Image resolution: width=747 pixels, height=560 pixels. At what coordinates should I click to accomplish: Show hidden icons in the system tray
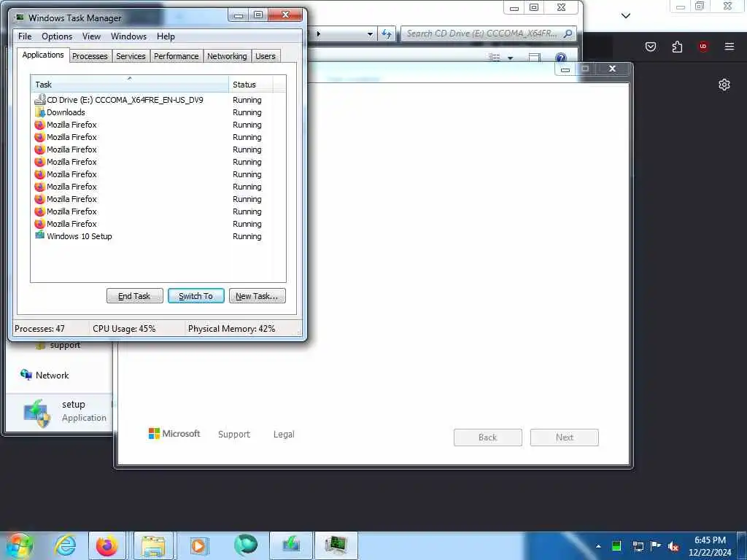click(x=598, y=546)
